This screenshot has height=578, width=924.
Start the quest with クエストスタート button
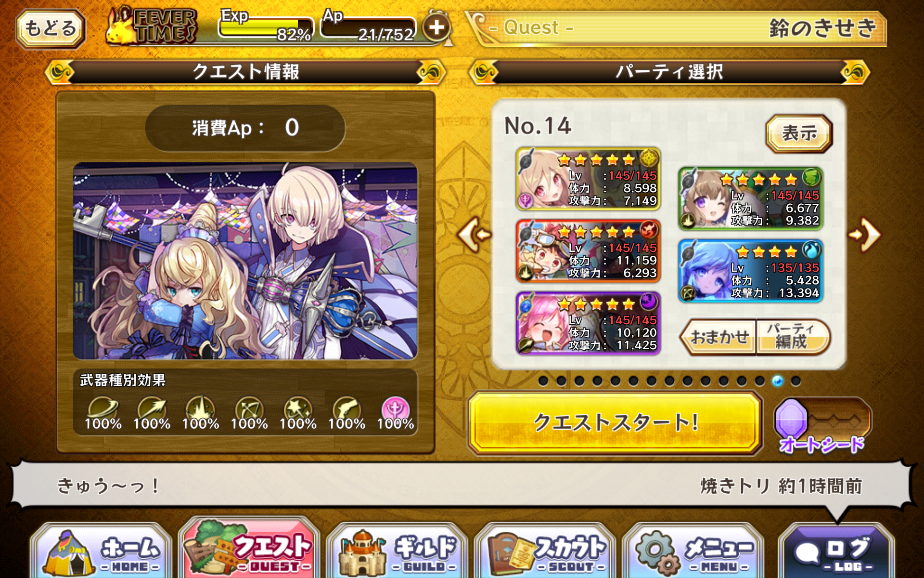click(x=615, y=422)
